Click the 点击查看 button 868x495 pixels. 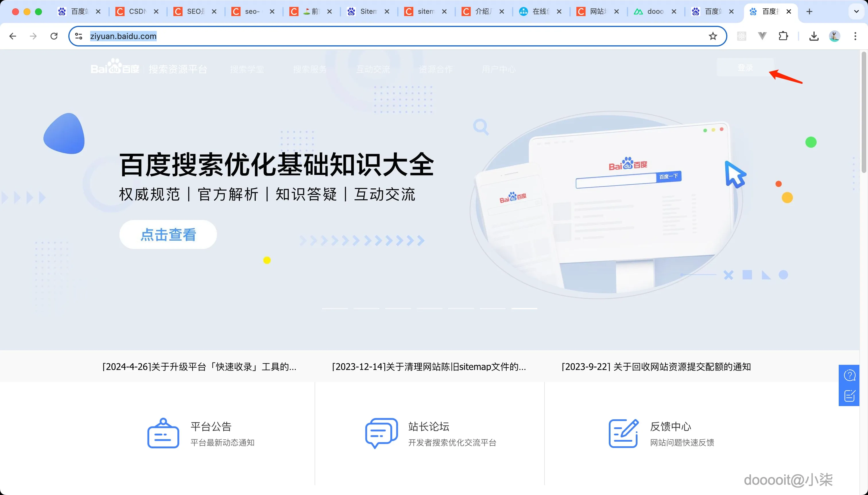coord(168,234)
